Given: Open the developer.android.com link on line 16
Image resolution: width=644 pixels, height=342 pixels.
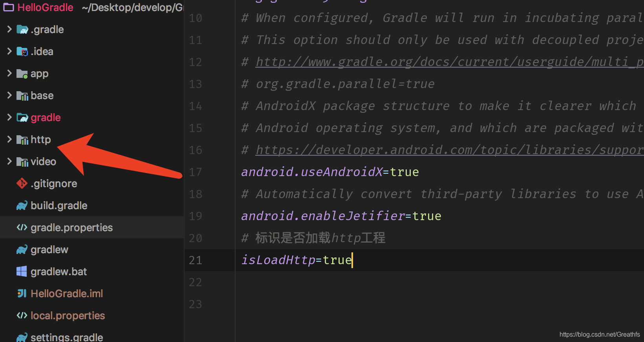Looking at the screenshot, I should (450, 150).
